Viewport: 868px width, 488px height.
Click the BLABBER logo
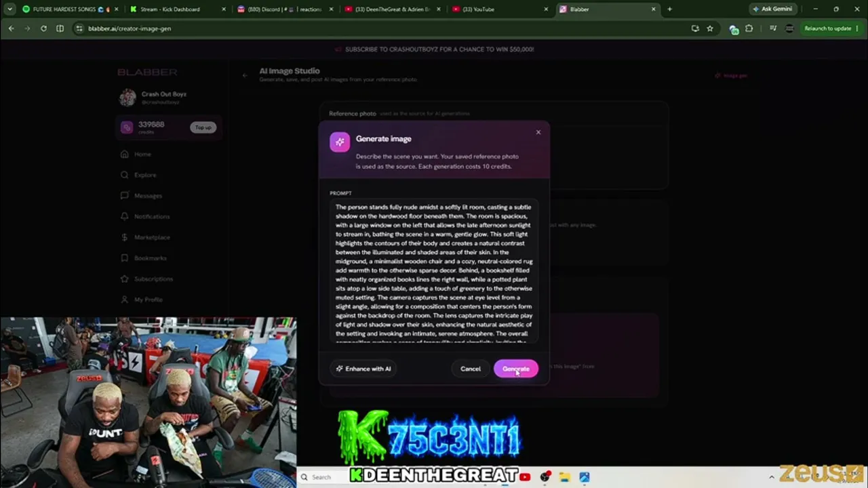point(147,72)
